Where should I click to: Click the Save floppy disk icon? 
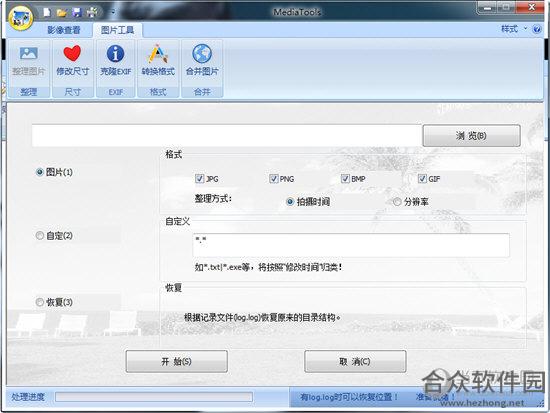pos(76,13)
